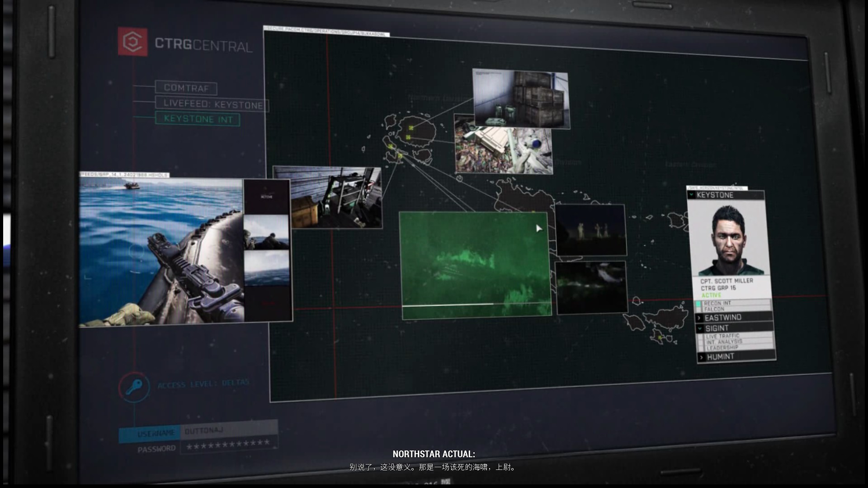Image resolution: width=868 pixels, height=488 pixels.
Task: Open the COMTRAF tab
Action: coord(186,88)
